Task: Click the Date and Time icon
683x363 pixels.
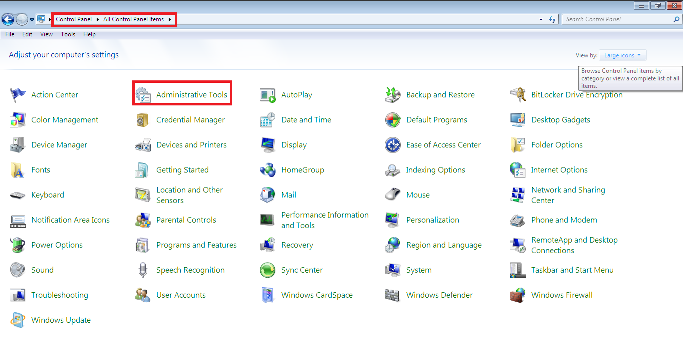Action: pyautogui.click(x=267, y=120)
